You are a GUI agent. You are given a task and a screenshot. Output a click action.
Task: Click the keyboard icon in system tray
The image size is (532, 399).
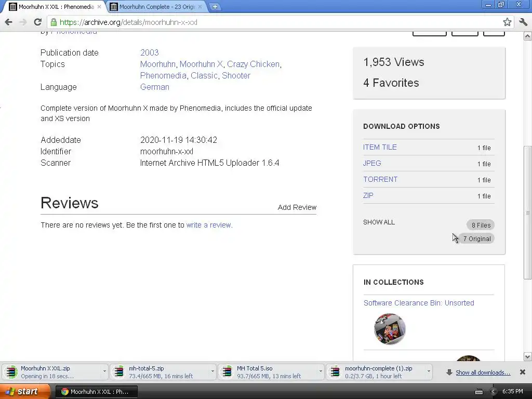click(478, 392)
